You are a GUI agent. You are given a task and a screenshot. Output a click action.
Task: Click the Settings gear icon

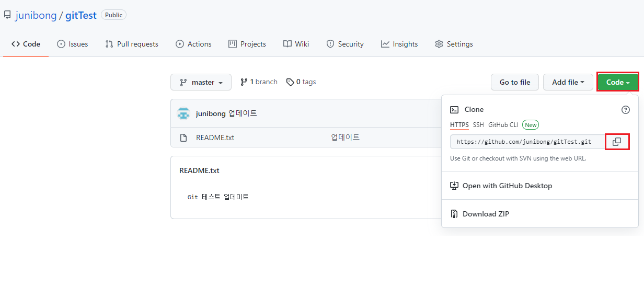[439, 44]
